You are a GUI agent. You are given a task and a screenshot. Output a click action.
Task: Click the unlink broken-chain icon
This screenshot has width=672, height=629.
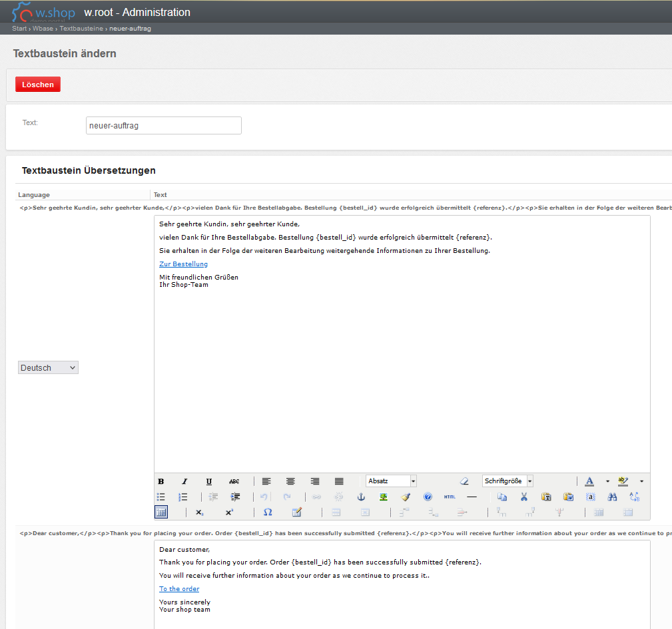pyautogui.click(x=338, y=497)
